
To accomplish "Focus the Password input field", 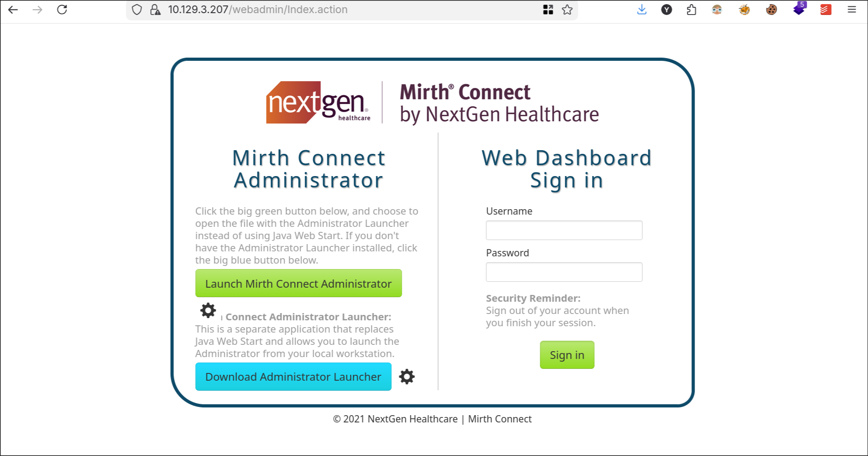I will click(x=564, y=272).
